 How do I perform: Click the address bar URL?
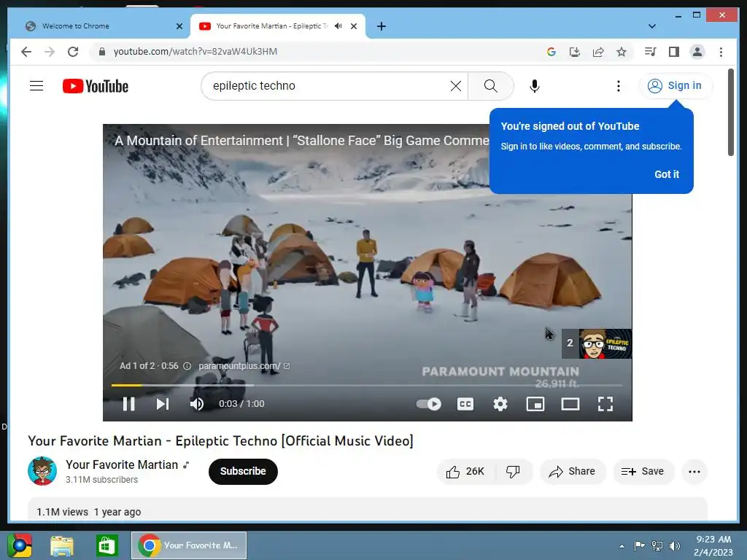point(196,52)
